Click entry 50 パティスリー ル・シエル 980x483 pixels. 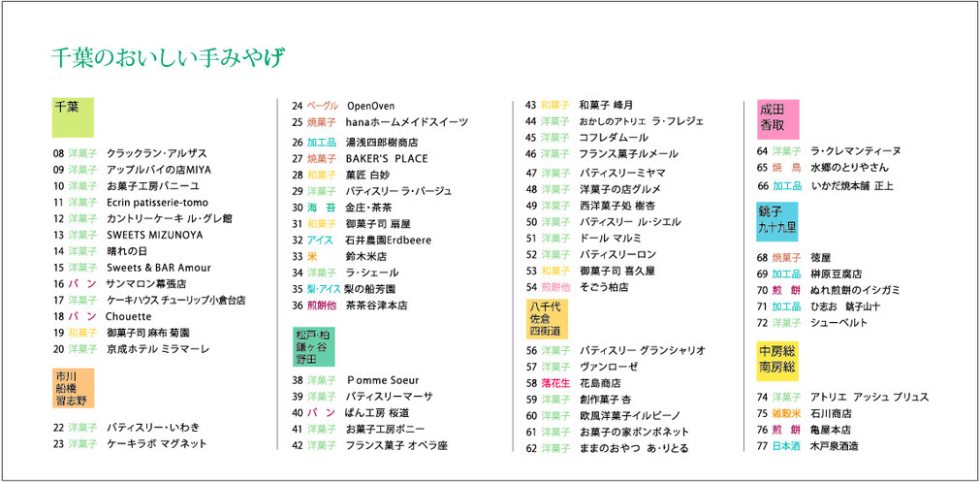click(603, 221)
